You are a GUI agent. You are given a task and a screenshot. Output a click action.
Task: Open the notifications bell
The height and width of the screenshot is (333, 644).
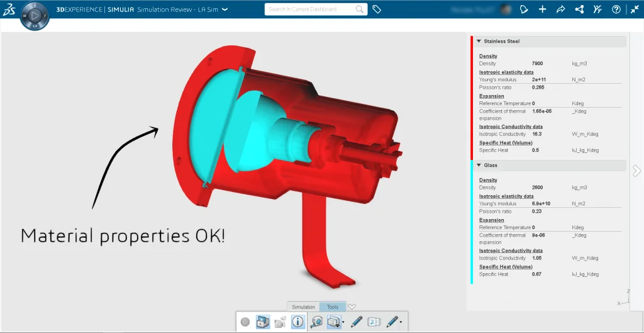coord(524,9)
